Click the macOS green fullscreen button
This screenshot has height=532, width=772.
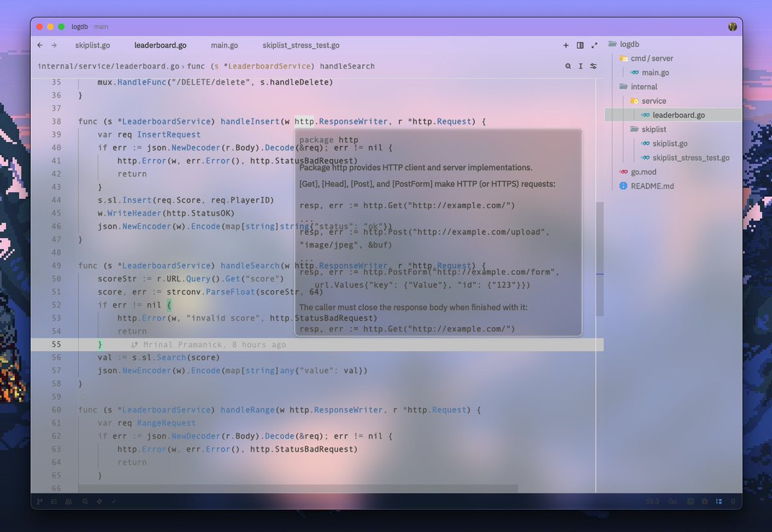[x=61, y=26]
